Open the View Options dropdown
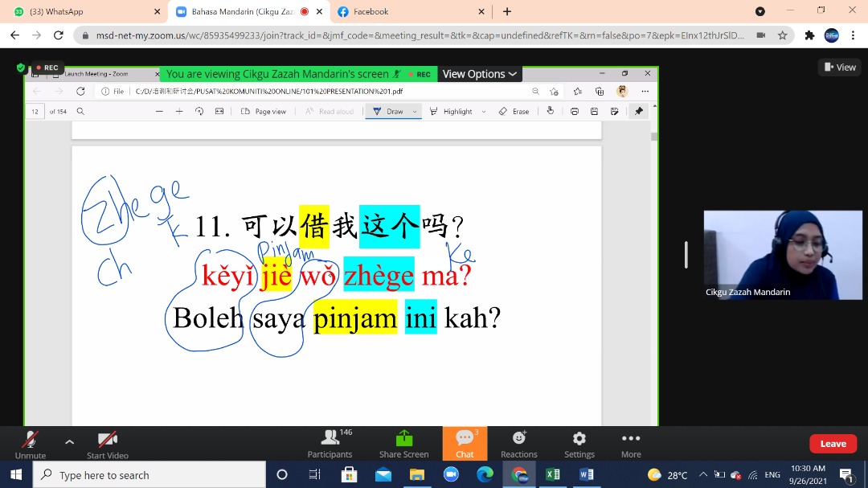The image size is (868, 488). point(479,74)
